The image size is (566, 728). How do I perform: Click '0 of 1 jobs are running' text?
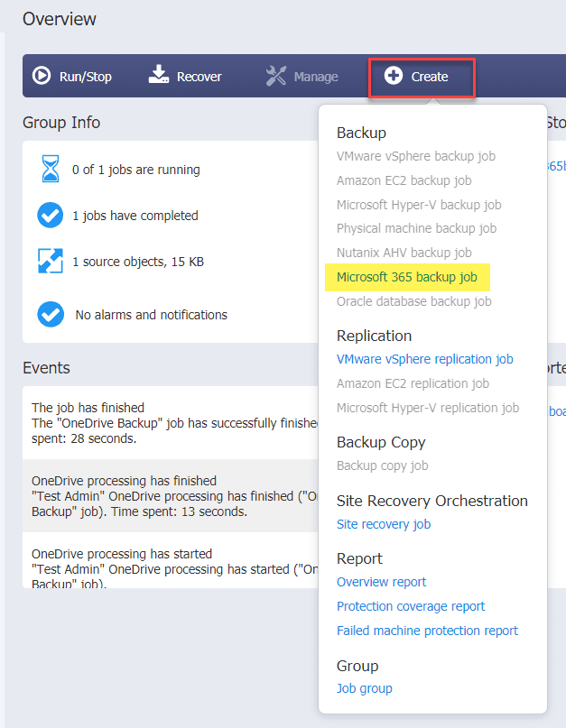(x=136, y=170)
